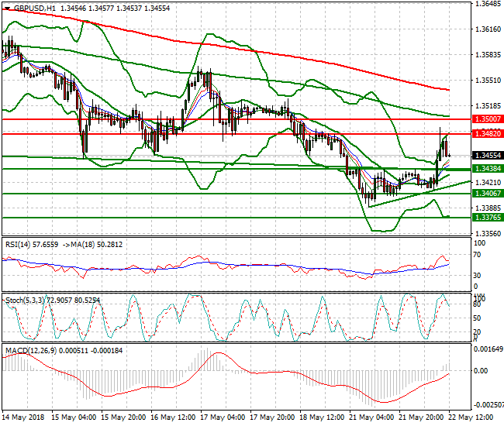
Task: Click the 16 May 12:00 time label
Action: point(173,417)
